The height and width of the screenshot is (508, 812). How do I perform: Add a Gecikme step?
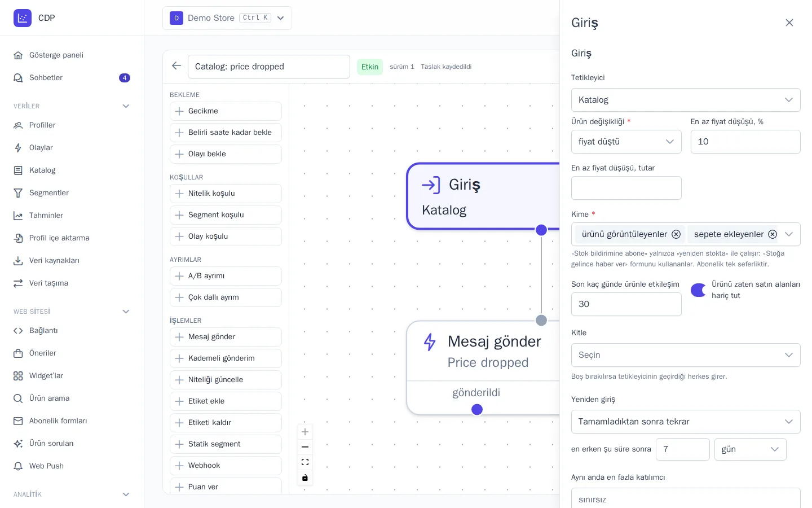(226, 111)
